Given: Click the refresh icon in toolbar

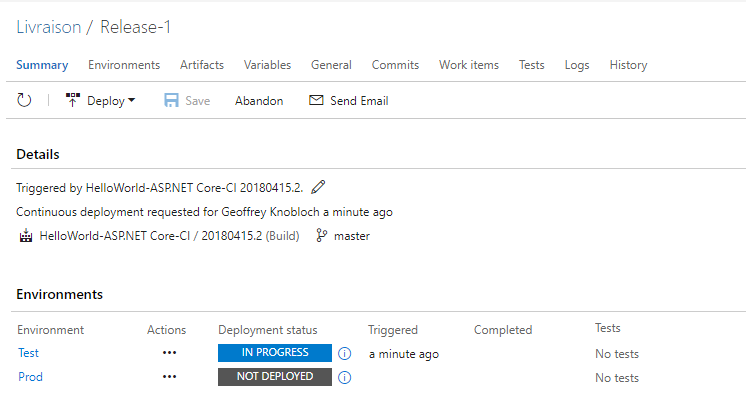Looking at the screenshot, I should pos(24,100).
